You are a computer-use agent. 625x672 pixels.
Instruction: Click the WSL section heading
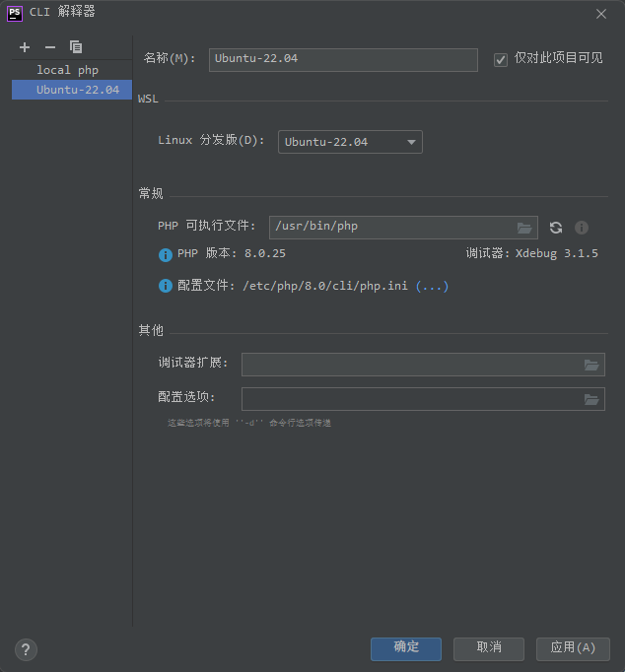tap(148, 99)
